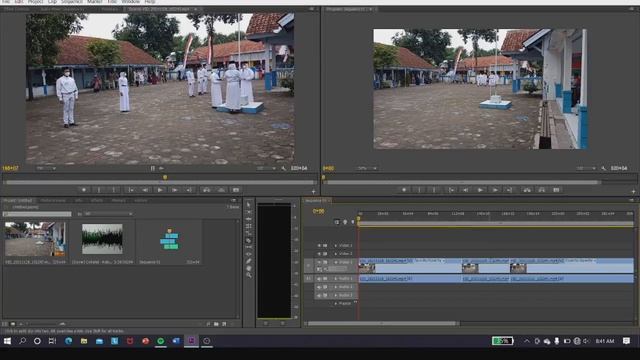
Task: Open Source monitor settings wrench
Action: click(x=284, y=168)
